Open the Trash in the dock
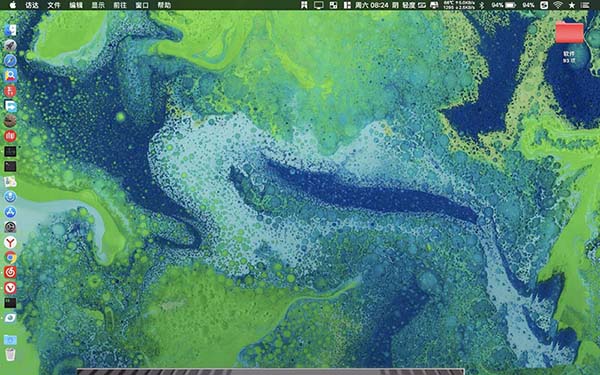Image resolution: width=600 pixels, height=375 pixels. pyautogui.click(x=10, y=354)
